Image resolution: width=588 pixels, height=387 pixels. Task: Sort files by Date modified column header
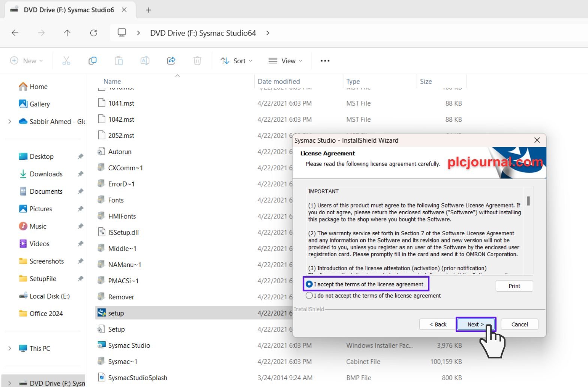pyautogui.click(x=279, y=81)
